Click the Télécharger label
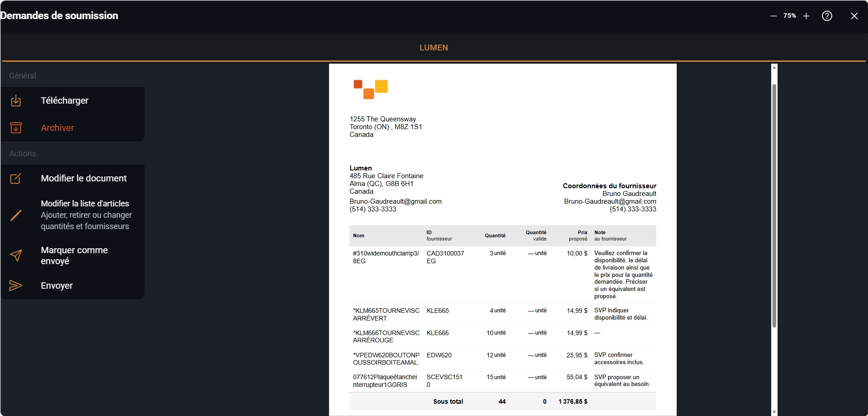 [65, 100]
